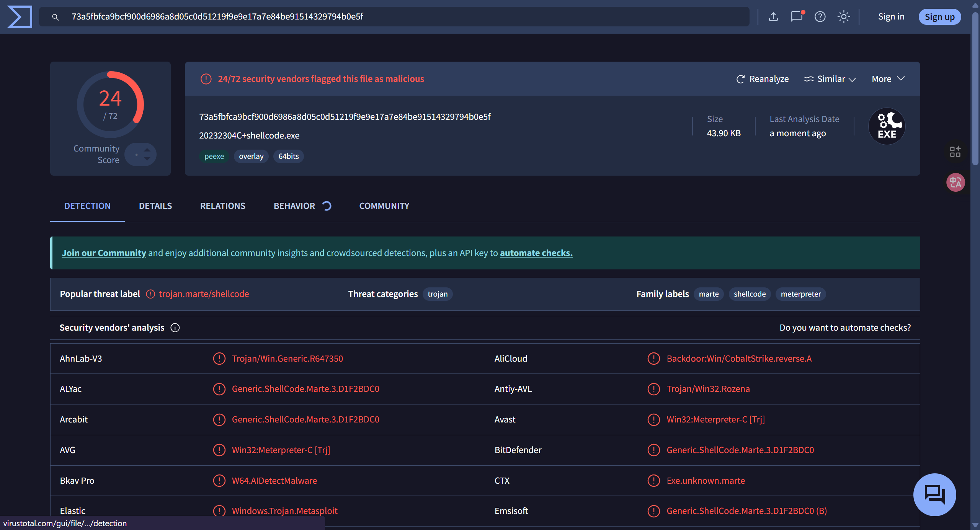980x530 pixels.
Task: Click the upload file icon
Action: (x=773, y=17)
